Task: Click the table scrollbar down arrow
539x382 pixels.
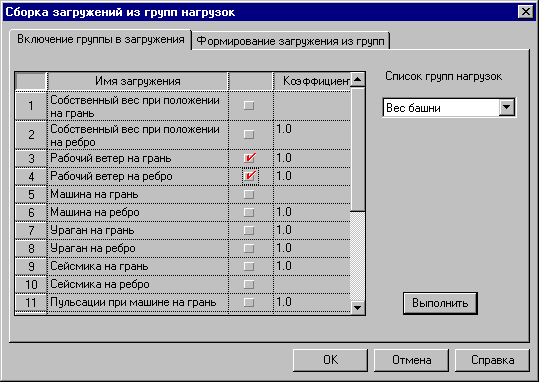Action: point(358,307)
